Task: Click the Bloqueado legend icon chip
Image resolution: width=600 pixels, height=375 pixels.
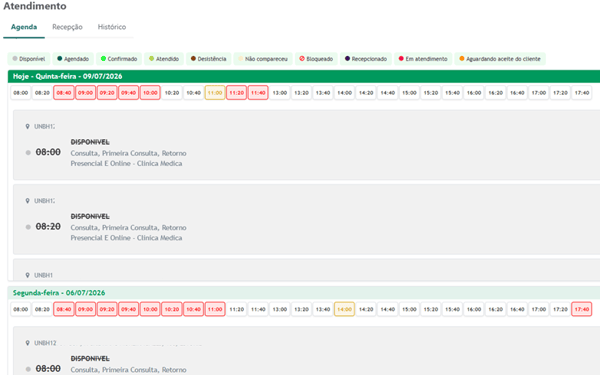Action: 316,59
